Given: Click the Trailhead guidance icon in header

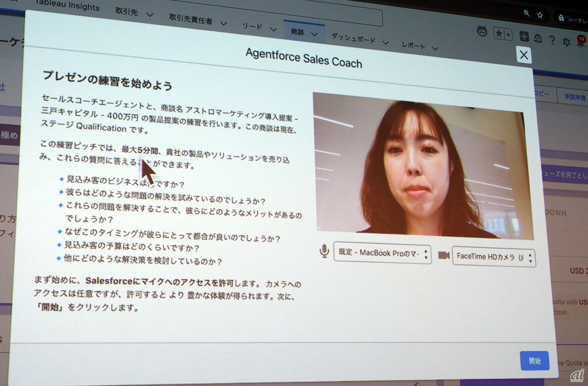Looking at the screenshot, I should (x=538, y=38).
